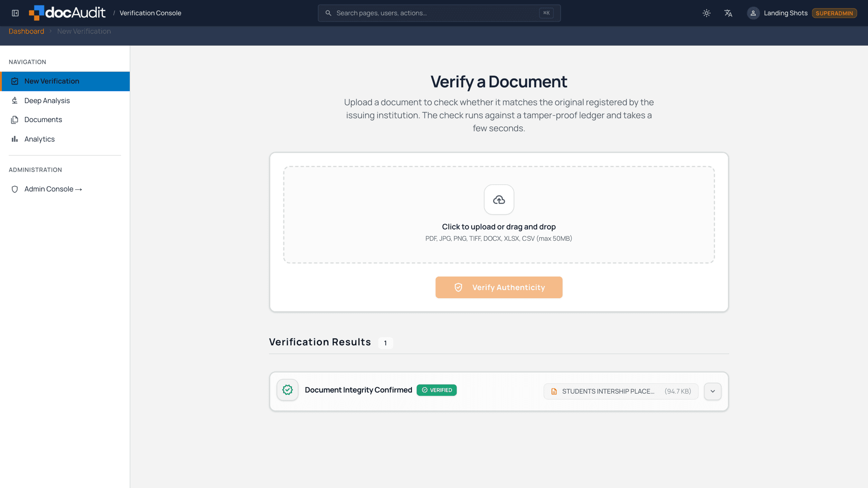The image size is (868, 488).
Task: Click supported formats text PDF, JPG, PNG
Action: 499,239
